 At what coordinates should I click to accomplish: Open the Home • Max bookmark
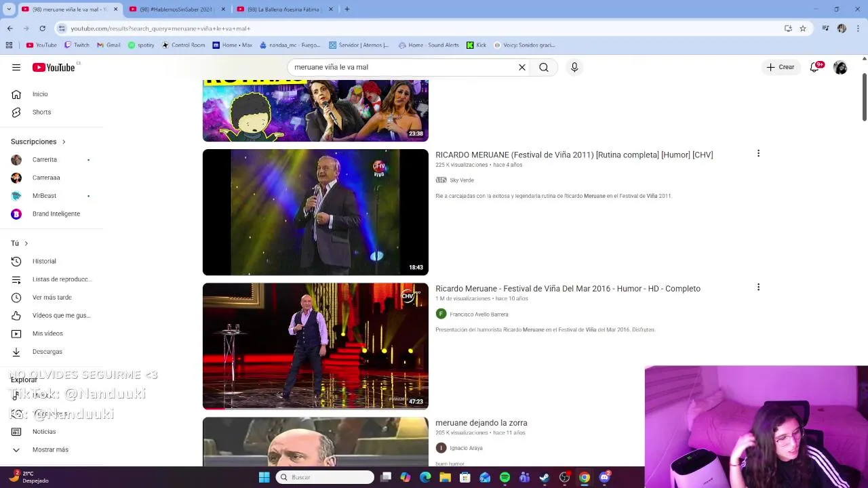coord(233,45)
